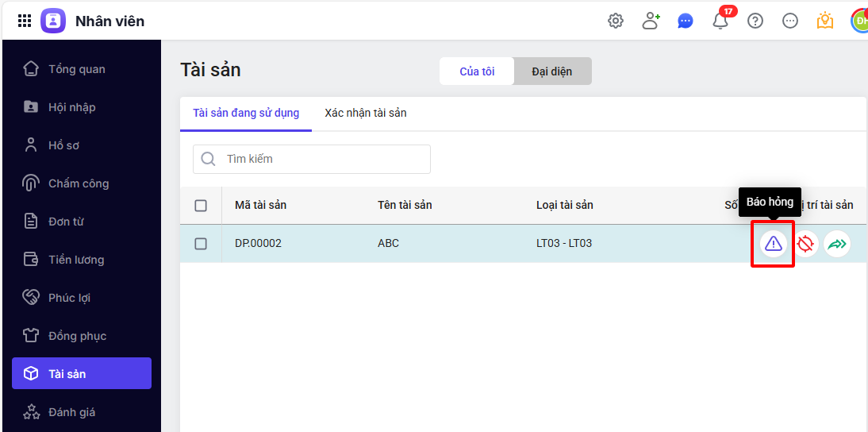Click asset type LT03 - LT03
The image size is (868, 432).
pos(564,243)
